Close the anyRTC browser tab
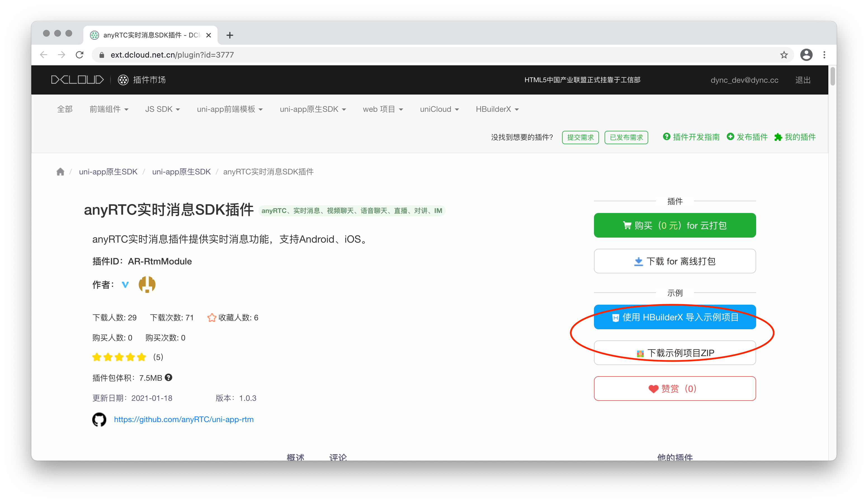This screenshot has height=502, width=868. coord(208,35)
